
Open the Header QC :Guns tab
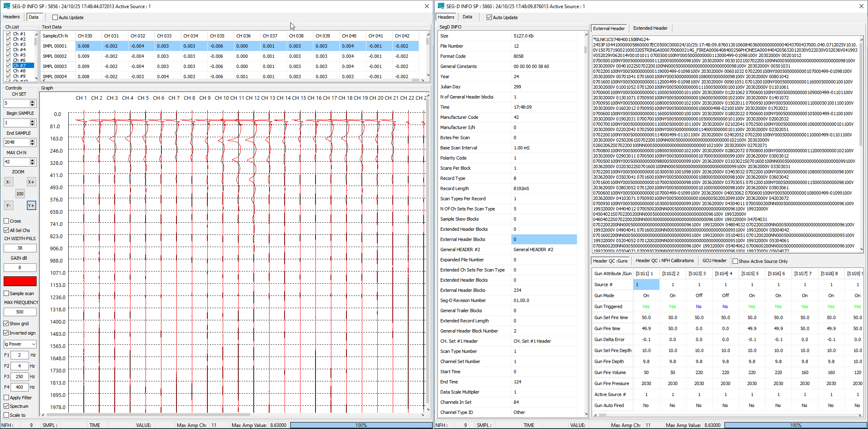[610, 261]
